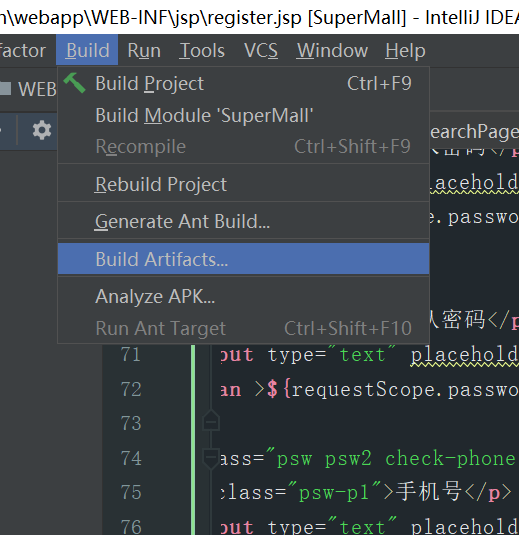Click placeholder attribute on line 76

[464, 527]
